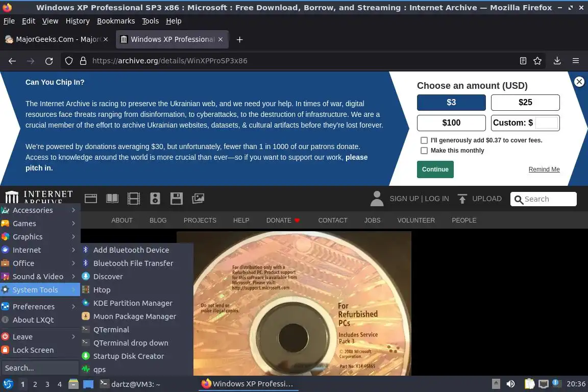Click the green Continue button
Viewport: 588px width, 392px height.
click(x=435, y=169)
